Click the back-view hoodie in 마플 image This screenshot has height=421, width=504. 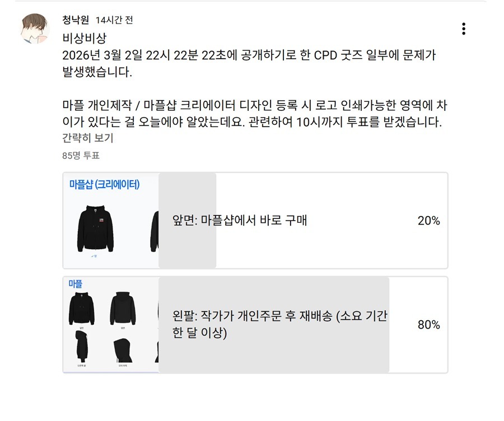[123, 308]
